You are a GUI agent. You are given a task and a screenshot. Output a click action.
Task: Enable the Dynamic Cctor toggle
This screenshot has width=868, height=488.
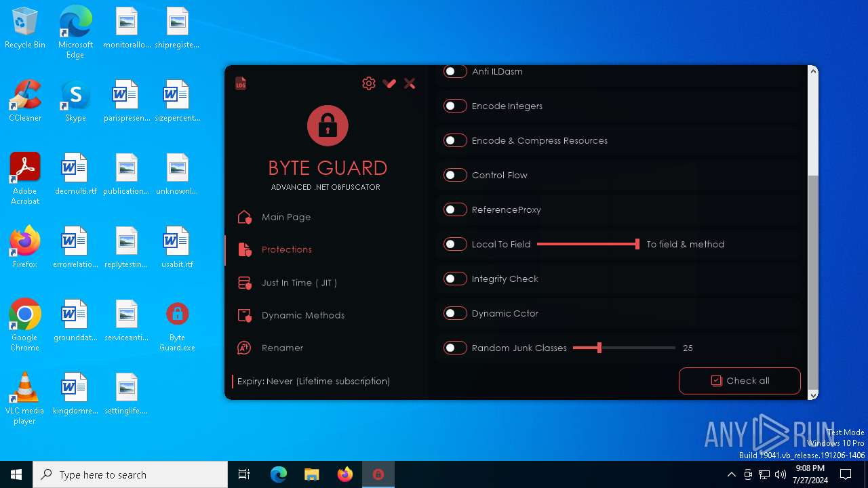455,313
